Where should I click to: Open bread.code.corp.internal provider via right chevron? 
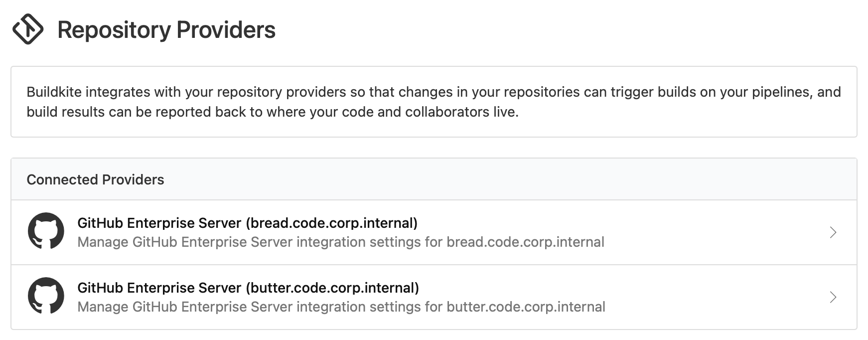833,232
